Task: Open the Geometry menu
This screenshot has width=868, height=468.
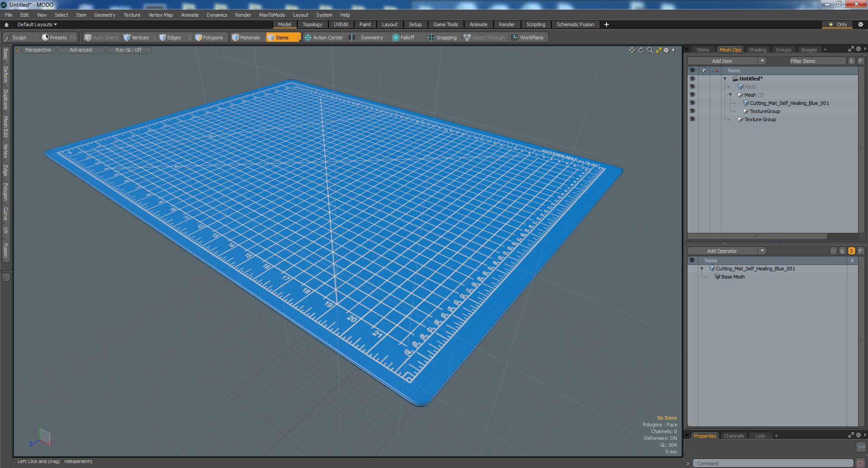Action: tap(104, 15)
